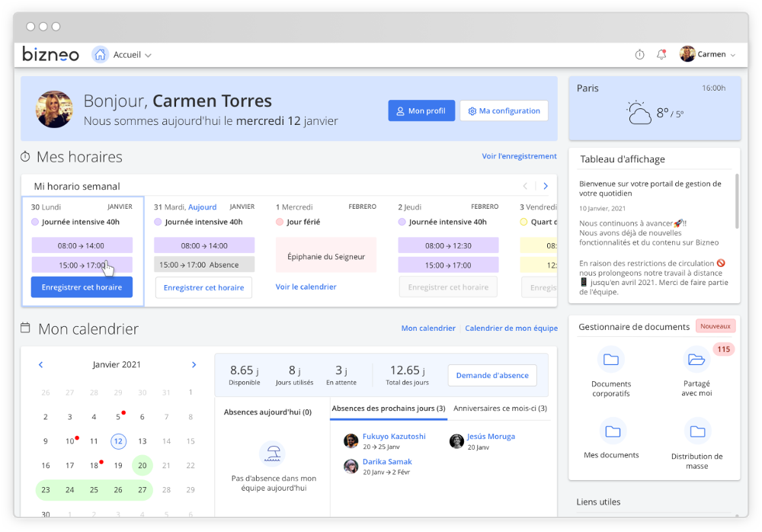Select day 5 with red dot
Image resolution: width=762 pixels, height=532 pixels.
(x=118, y=417)
